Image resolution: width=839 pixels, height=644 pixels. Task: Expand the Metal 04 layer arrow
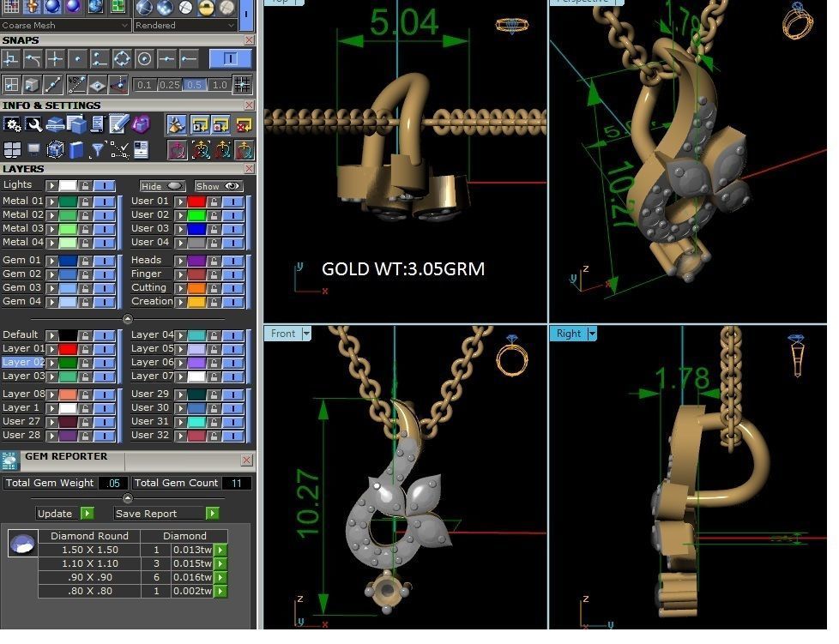coord(51,244)
